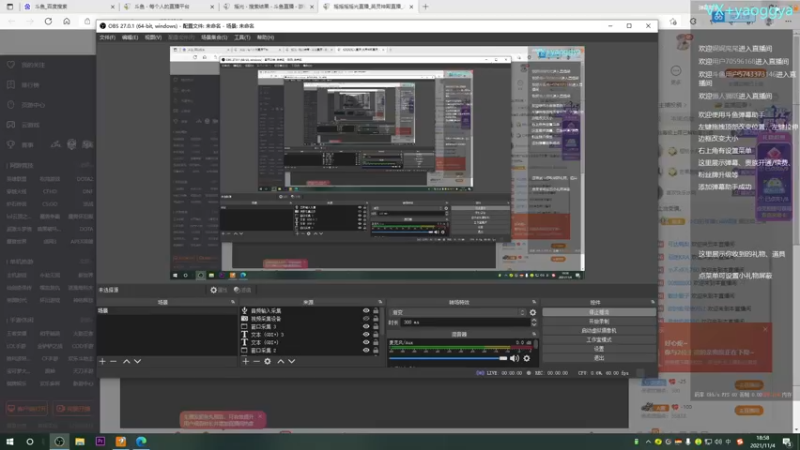Move the selected source up in the Sources list
The image size is (800, 450).
tap(280, 361)
